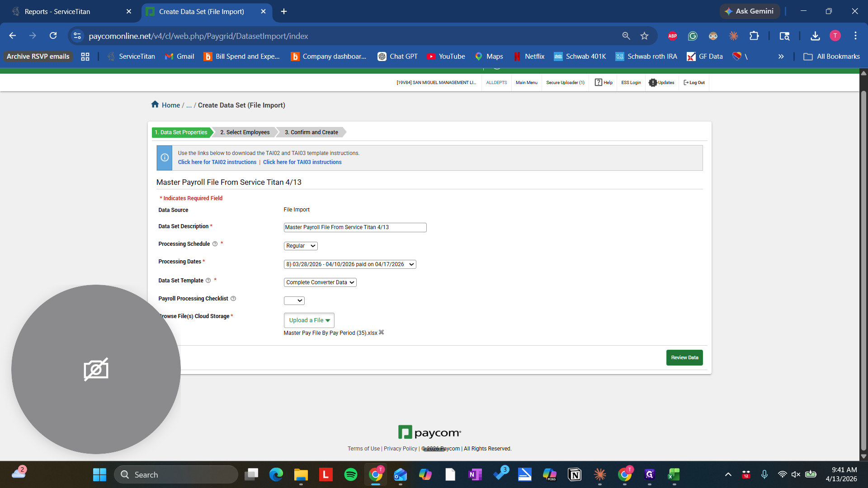Open the TAI02 instructions link
Image resolution: width=868 pixels, height=488 pixels.
point(217,162)
